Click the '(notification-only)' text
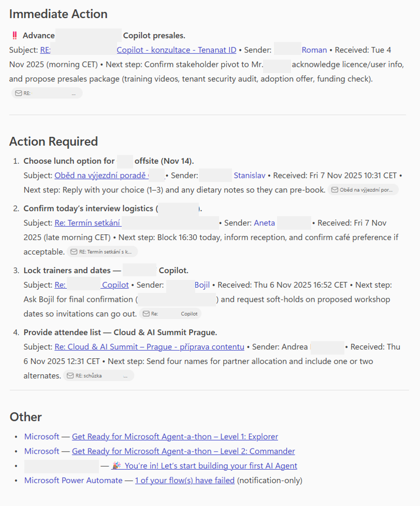 point(270,481)
